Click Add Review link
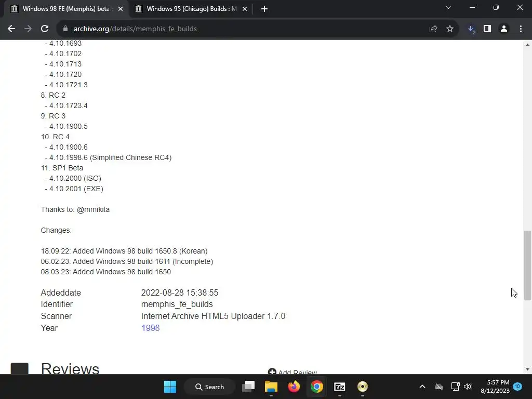 click(x=292, y=372)
